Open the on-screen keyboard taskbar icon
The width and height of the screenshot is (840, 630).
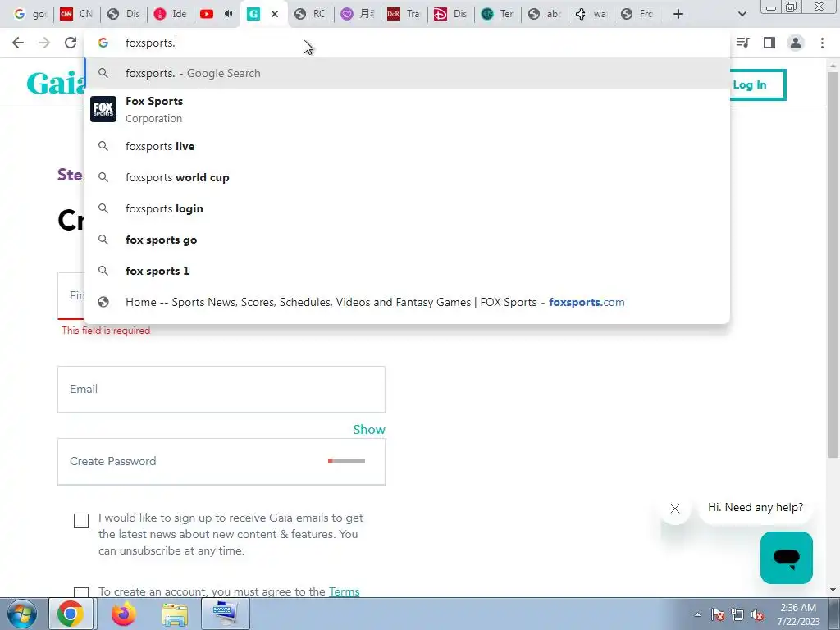(x=225, y=614)
